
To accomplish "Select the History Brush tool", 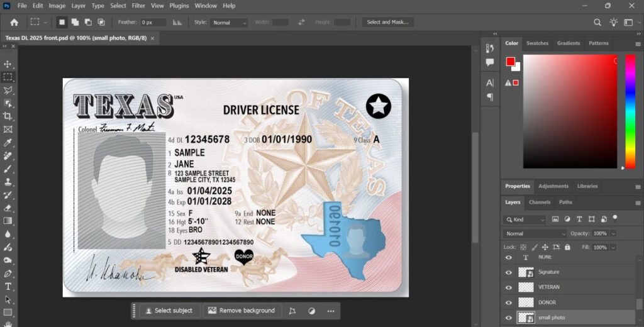I will coord(8,195).
